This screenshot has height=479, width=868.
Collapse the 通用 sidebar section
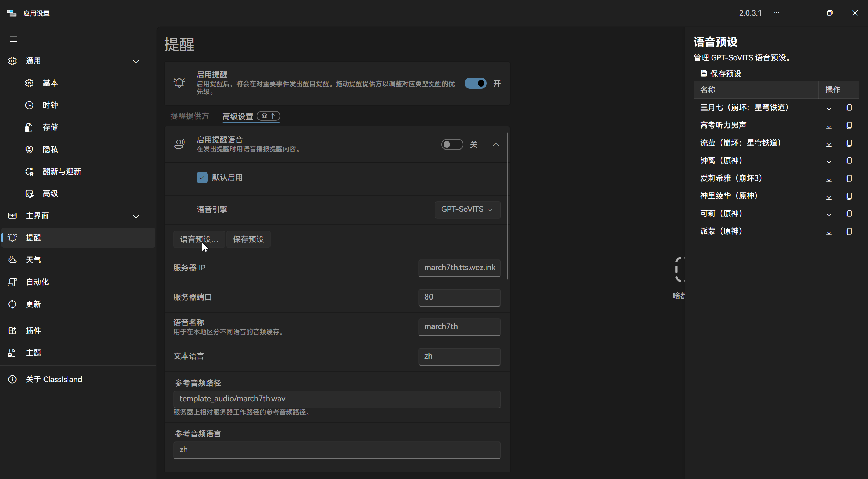click(x=136, y=61)
